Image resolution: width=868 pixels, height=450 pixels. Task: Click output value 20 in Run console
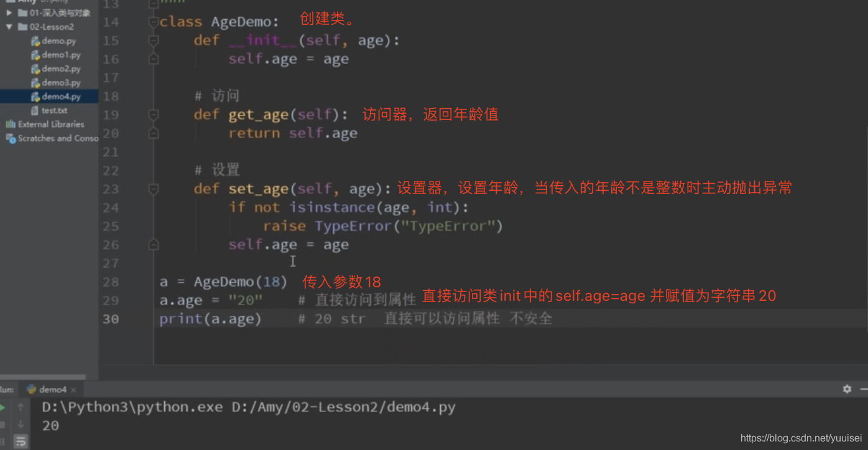50,426
